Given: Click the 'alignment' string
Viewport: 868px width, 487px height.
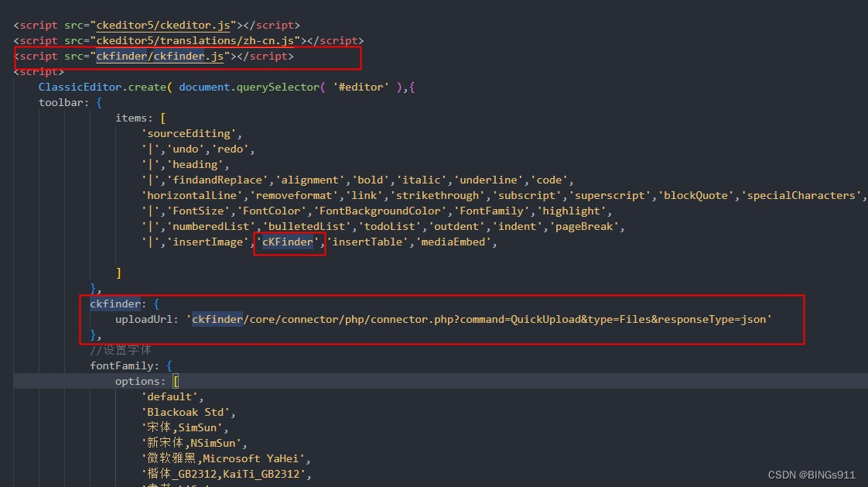Looking at the screenshot, I should (x=310, y=180).
